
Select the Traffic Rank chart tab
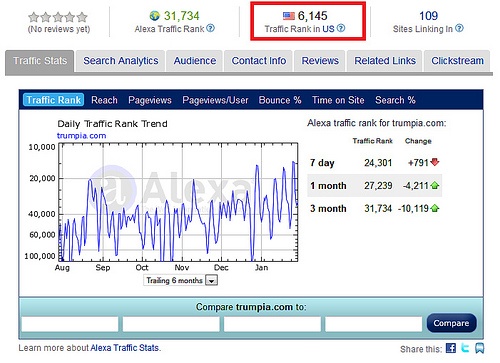[x=53, y=100]
